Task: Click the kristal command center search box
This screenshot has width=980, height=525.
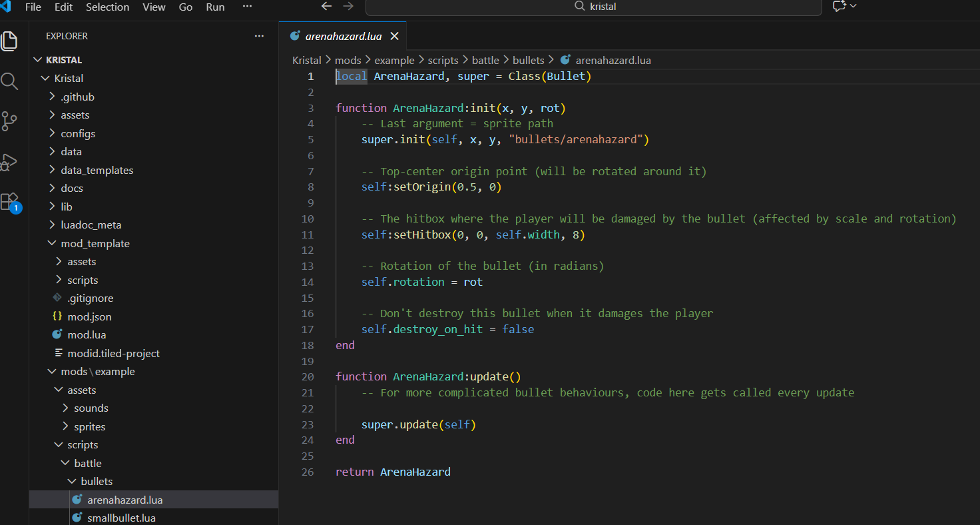Action: coord(594,7)
